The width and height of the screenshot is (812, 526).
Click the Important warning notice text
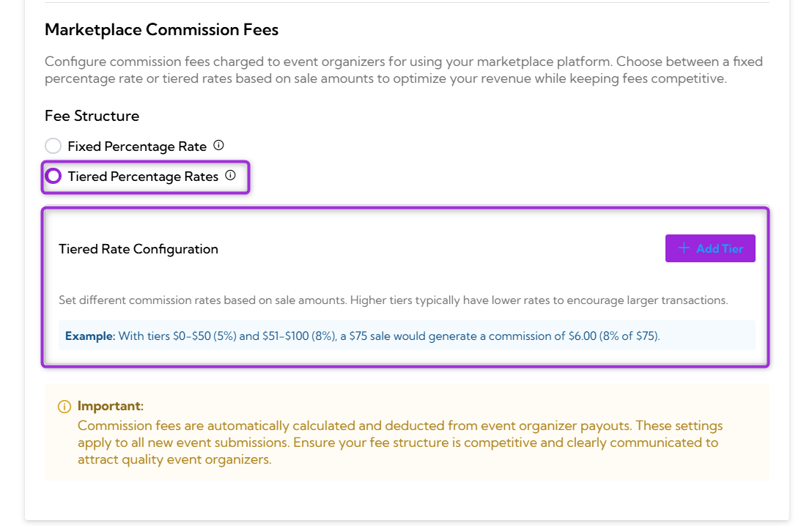(399, 442)
